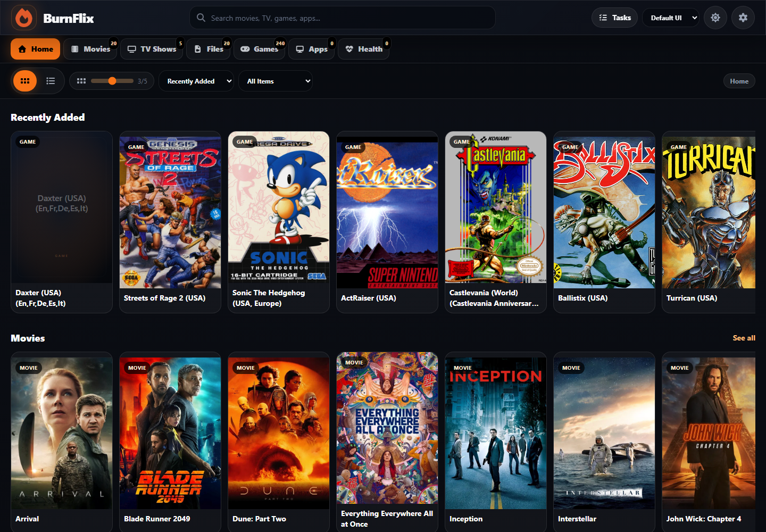Open the Health tab
The image size is (766, 532).
364,49
